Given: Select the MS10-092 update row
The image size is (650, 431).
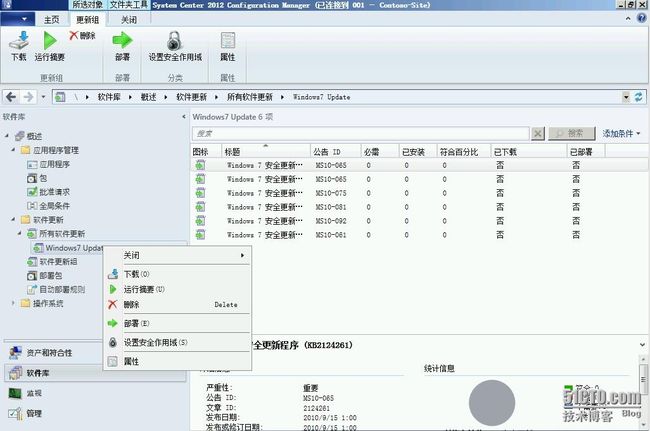Looking at the screenshot, I should [419, 221].
